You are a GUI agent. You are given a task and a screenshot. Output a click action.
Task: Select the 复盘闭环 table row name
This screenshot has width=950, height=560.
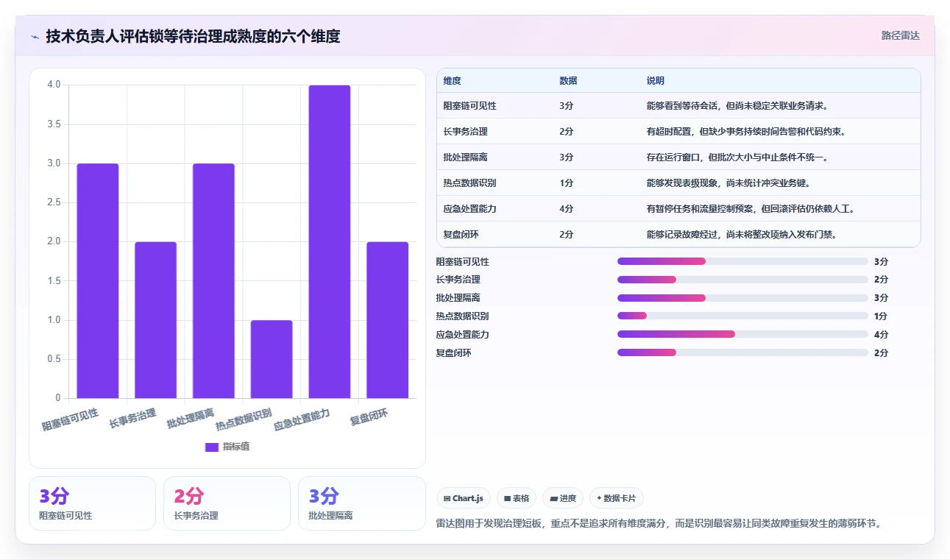click(461, 235)
